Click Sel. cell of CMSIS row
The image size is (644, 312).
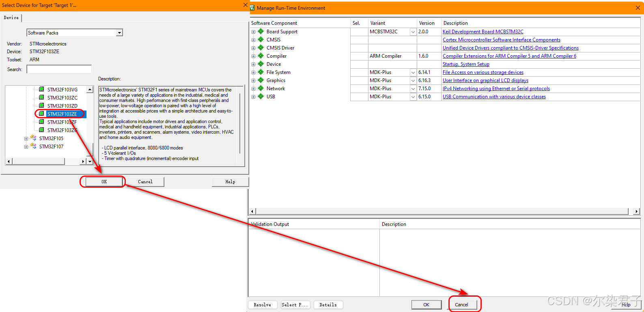[359, 40]
